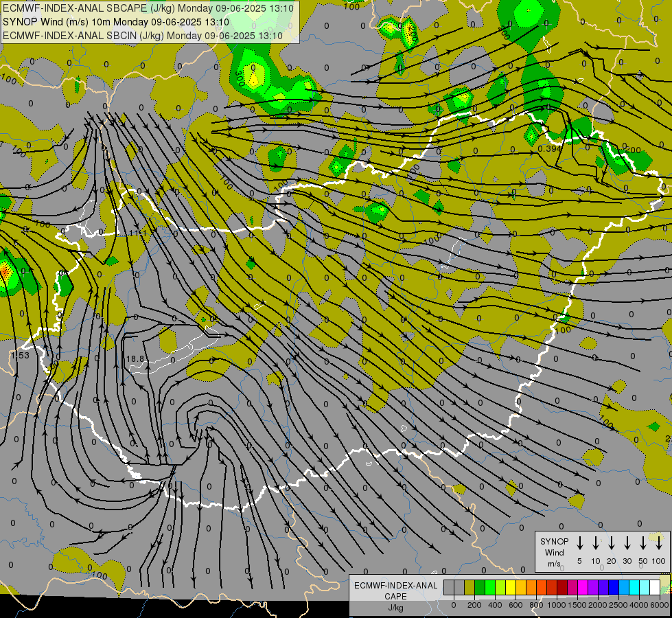
Task: Select the olive CAPE legend swatch
Action: tap(470, 587)
